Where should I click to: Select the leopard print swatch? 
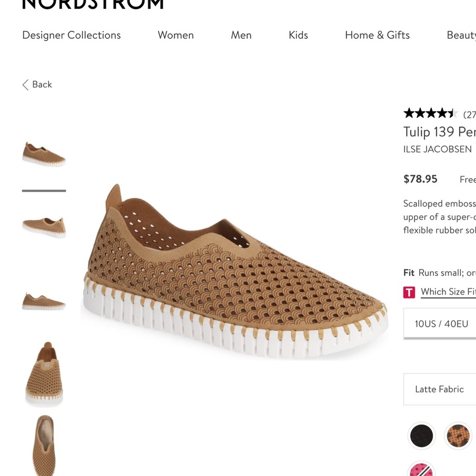point(457,436)
